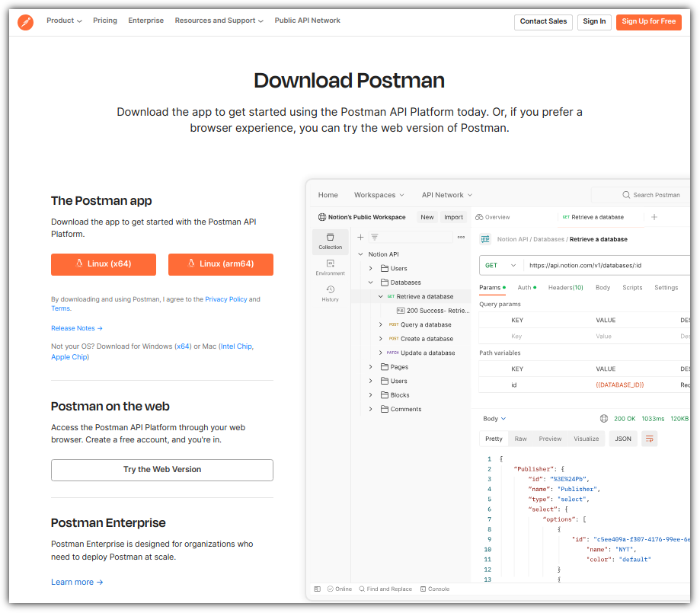This screenshot has height=613, width=700.
Task: Click Try the Web Version button
Action: tap(162, 470)
